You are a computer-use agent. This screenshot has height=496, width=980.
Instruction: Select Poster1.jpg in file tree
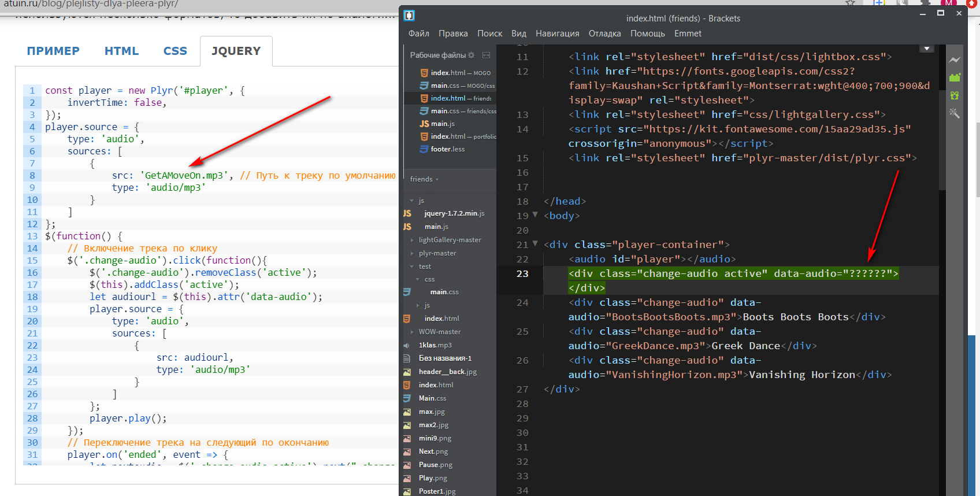point(437,491)
